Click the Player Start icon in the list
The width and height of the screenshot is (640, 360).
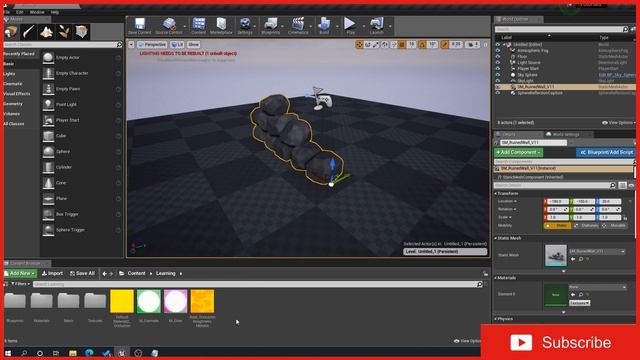[48, 120]
